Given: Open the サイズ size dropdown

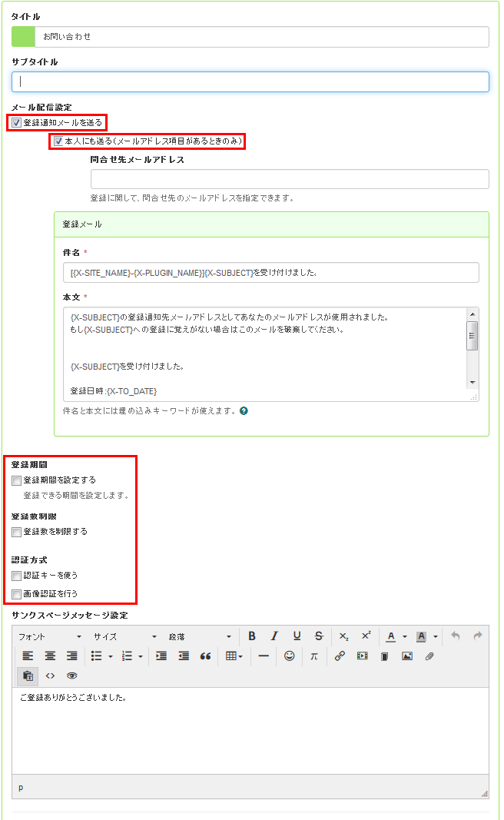Looking at the screenshot, I should (x=125, y=636).
